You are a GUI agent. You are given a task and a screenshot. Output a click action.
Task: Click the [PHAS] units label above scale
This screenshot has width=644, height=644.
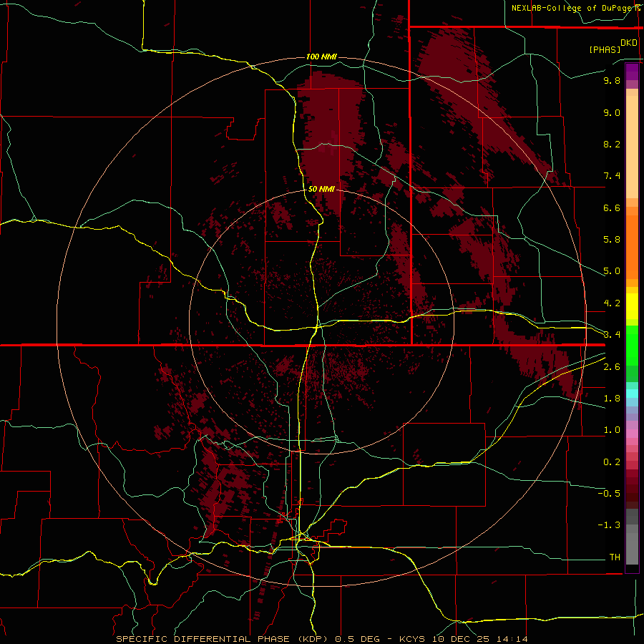[605, 50]
